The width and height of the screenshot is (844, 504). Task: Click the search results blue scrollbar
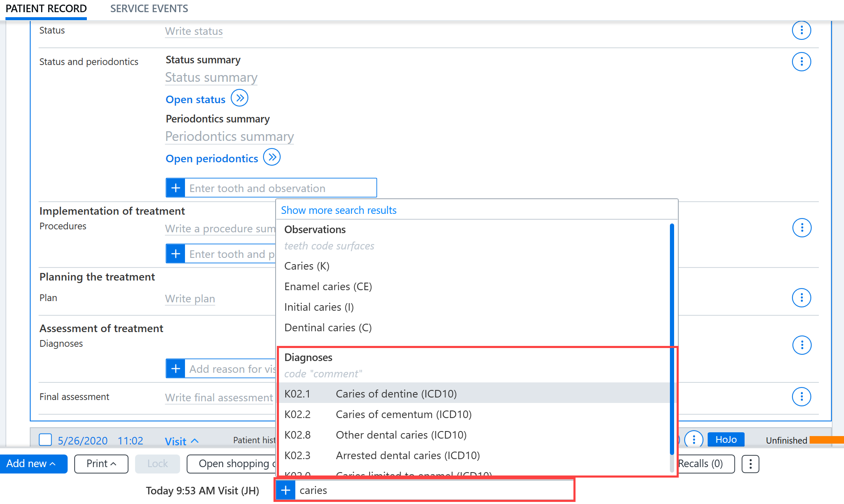(x=672, y=339)
